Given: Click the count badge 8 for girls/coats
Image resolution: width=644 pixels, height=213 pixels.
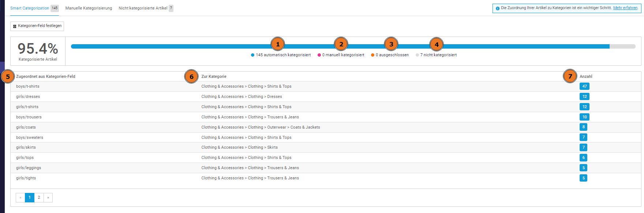Looking at the screenshot, I should pos(583,127).
